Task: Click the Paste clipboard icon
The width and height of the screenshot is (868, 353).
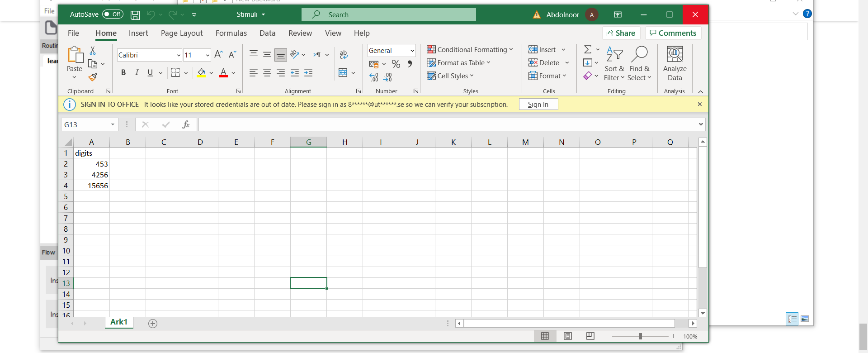Action: (x=75, y=55)
